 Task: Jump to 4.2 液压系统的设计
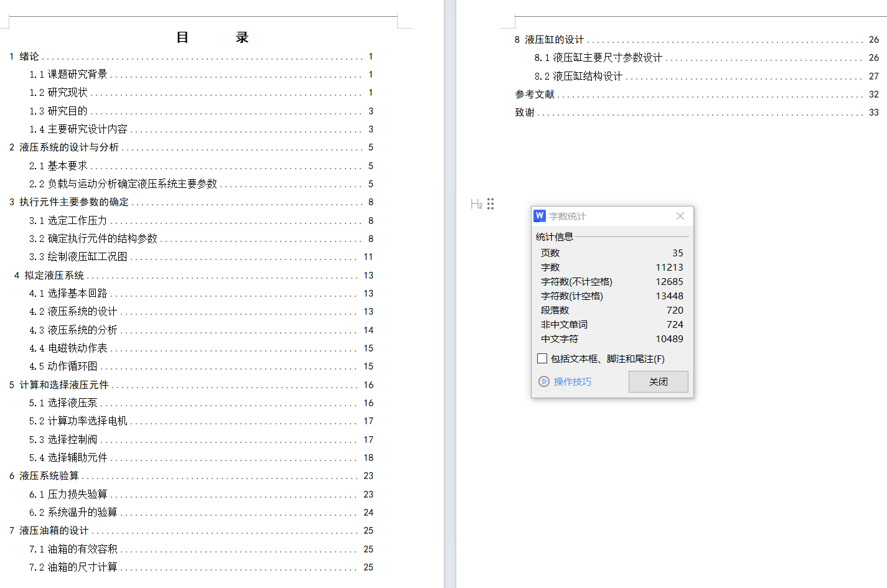click(x=201, y=311)
